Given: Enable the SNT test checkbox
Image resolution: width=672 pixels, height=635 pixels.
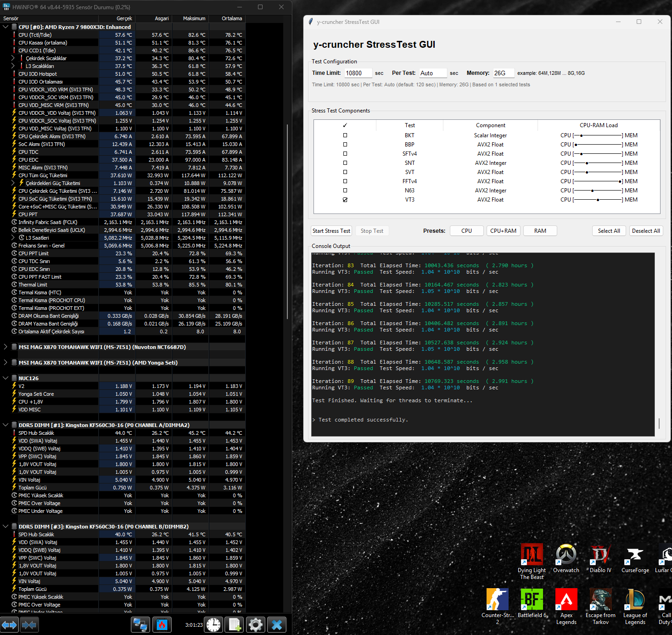Looking at the screenshot, I should [345, 163].
